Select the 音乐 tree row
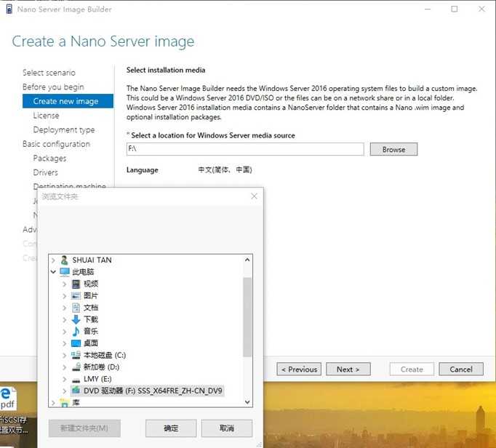496x448 pixels. tap(91, 331)
